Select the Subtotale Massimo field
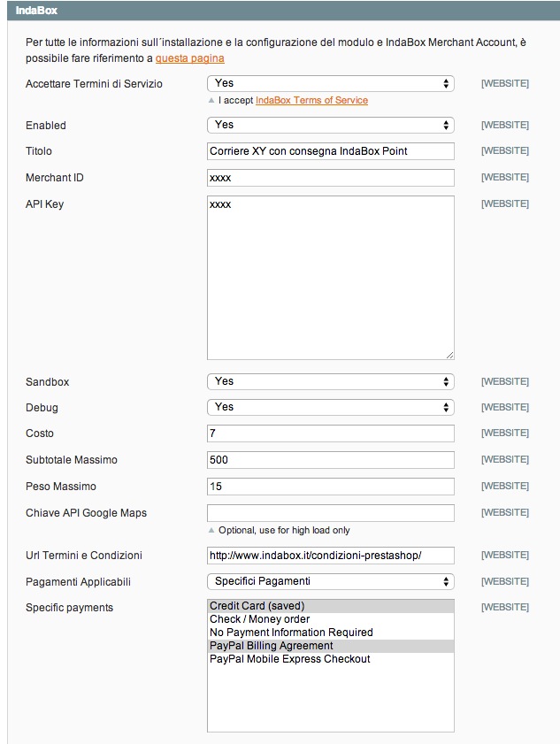This screenshot has height=744, width=560. tap(330, 460)
